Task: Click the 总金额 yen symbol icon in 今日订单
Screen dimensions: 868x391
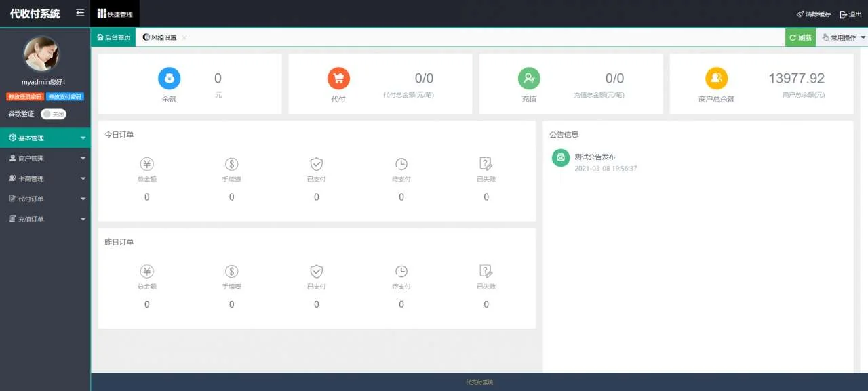Action: 146,163
